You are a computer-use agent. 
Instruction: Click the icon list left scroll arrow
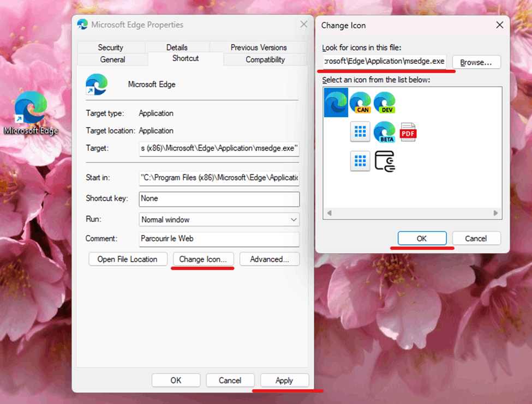[329, 213]
